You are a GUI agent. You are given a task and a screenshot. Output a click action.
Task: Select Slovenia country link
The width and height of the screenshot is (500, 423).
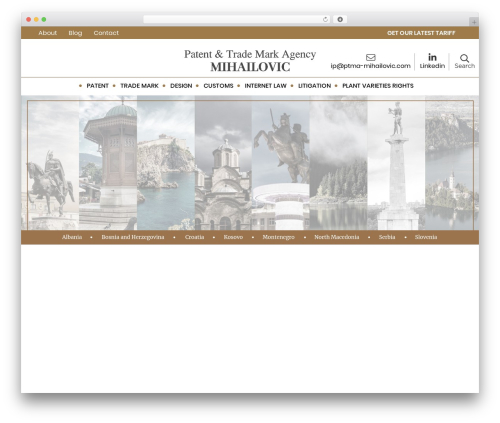pos(426,237)
